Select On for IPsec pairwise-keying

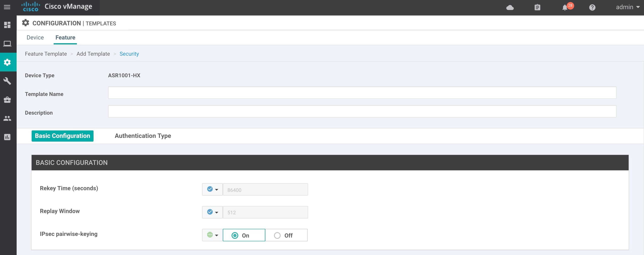(x=244, y=235)
